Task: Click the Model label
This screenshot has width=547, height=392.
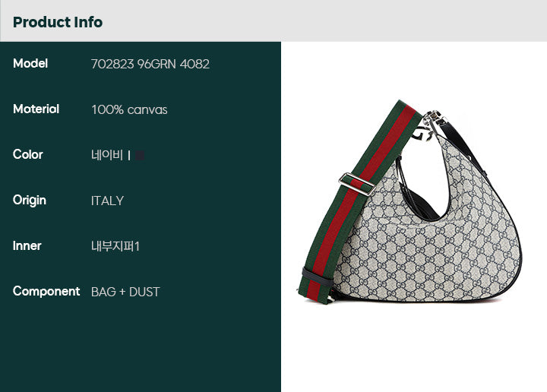Action: [x=30, y=64]
